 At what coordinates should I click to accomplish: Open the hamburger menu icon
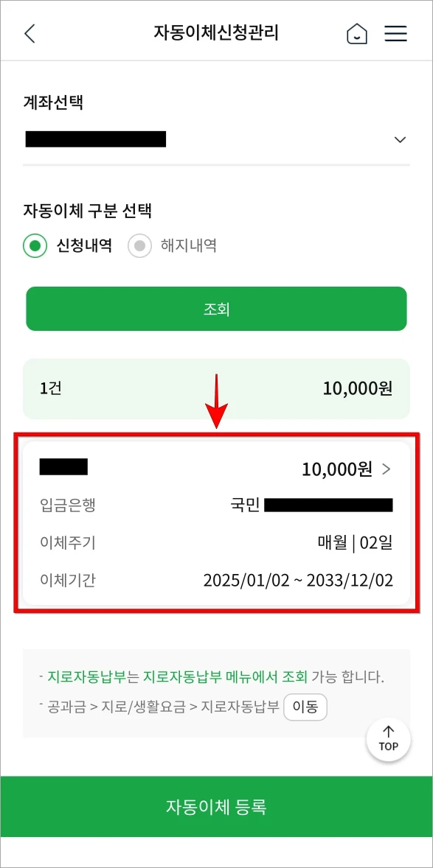(x=395, y=33)
